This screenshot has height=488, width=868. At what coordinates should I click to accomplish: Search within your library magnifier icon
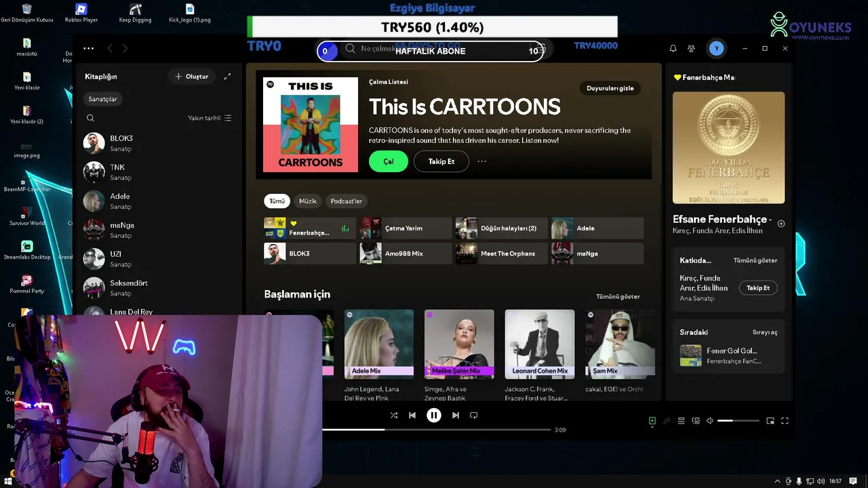[x=90, y=118]
